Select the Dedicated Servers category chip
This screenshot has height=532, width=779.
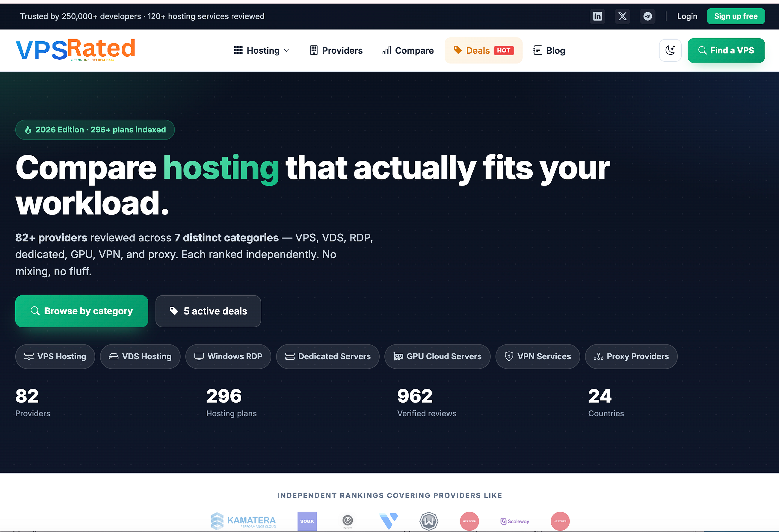pos(328,356)
